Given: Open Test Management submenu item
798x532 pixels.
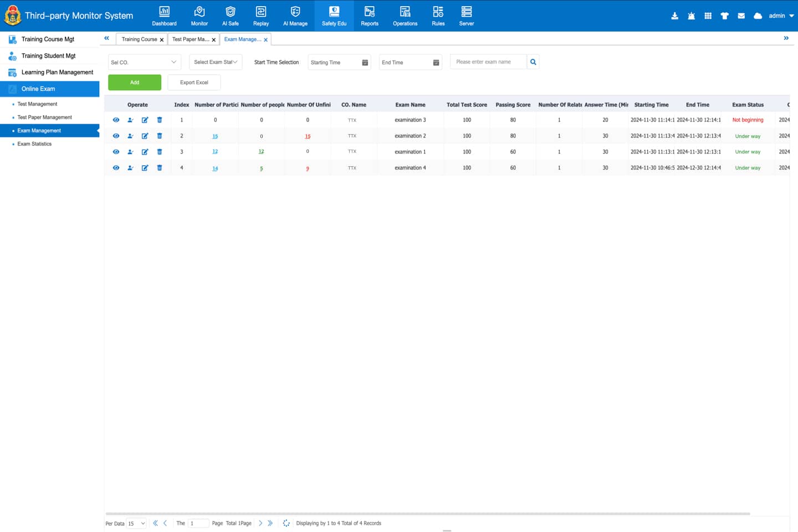Looking at the screenshot, I should [37, 104].
